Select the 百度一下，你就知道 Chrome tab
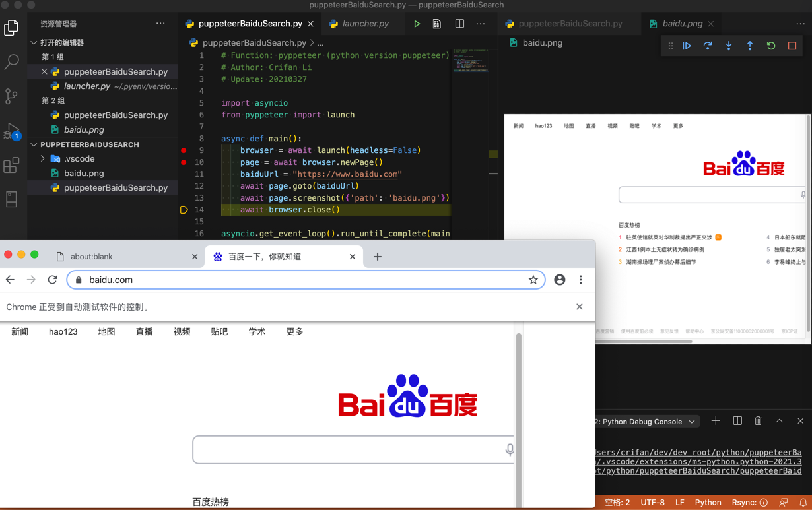 [284, 256]
